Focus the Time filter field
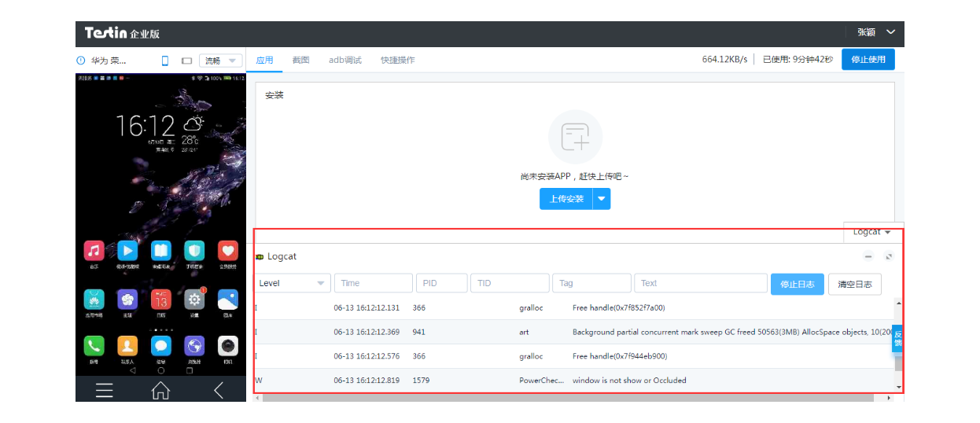This screenshot has width=980, height=423. (x=374, y=283)
